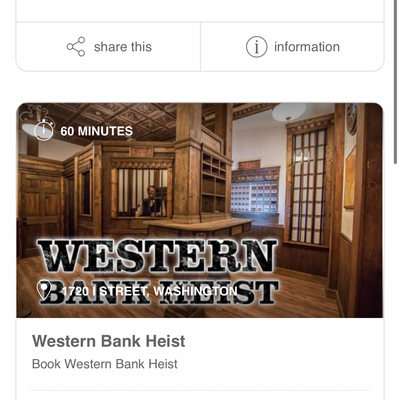Open the 'Western Bank Heist' heading
Image resolution: width=400 pixels, height=400 pixels.
tap(109, 341)
